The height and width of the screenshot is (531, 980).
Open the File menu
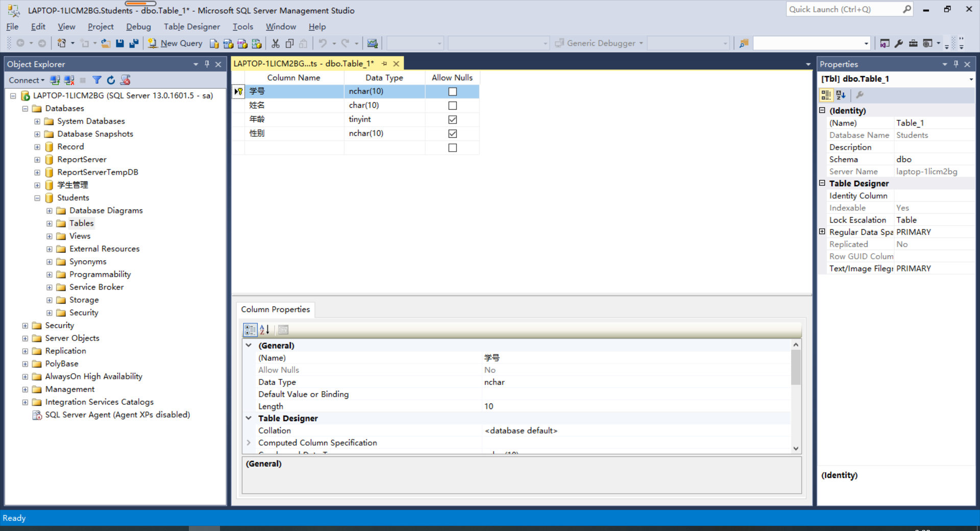[12, 27]
